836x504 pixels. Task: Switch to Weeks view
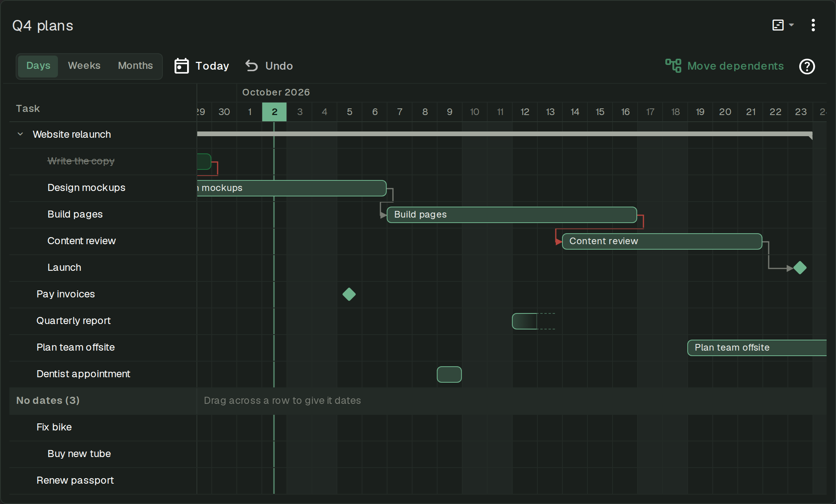pyautogui.click(x=84, y=66)
